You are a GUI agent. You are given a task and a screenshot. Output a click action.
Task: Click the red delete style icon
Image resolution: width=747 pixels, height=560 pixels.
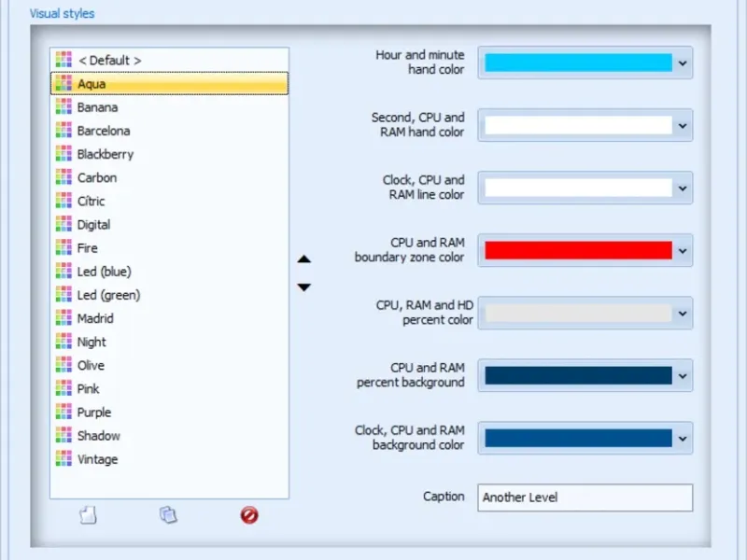[249, 515]
